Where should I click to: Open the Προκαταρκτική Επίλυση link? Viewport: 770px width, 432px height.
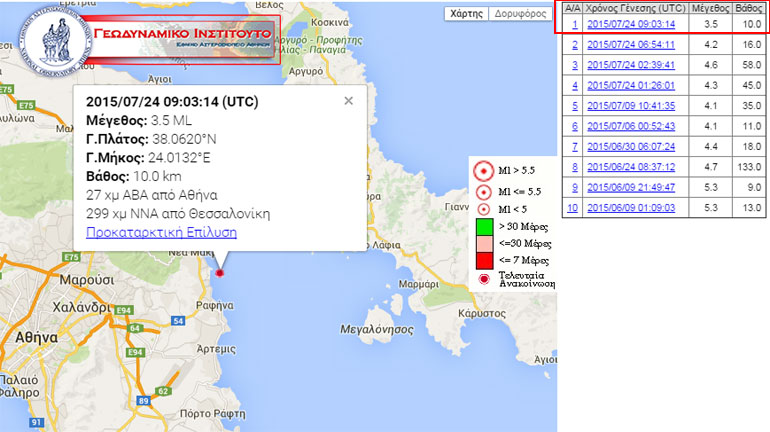[x=161, y=232]
